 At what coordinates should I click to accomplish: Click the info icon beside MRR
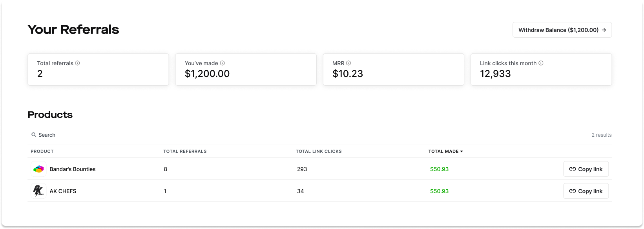click(348, 63)
